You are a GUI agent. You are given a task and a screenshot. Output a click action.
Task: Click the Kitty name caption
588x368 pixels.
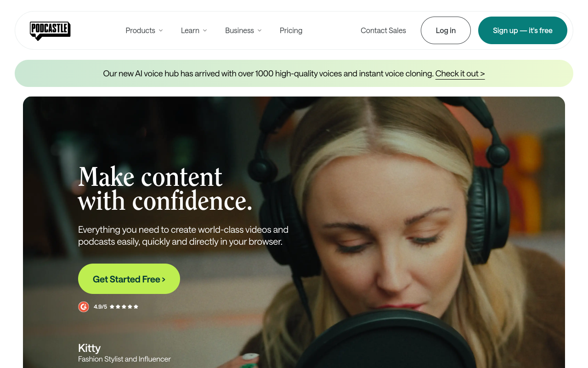[89, 348]
